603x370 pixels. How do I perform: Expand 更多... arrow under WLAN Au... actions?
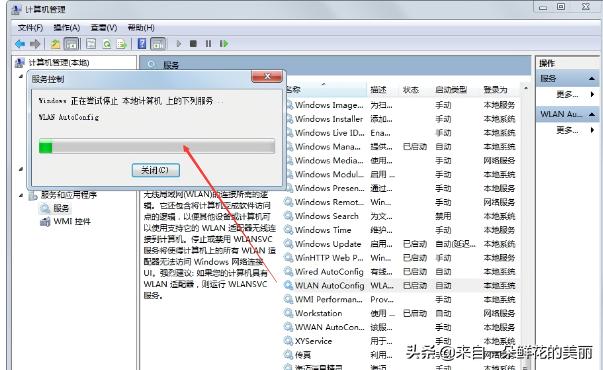coord(592,130)
